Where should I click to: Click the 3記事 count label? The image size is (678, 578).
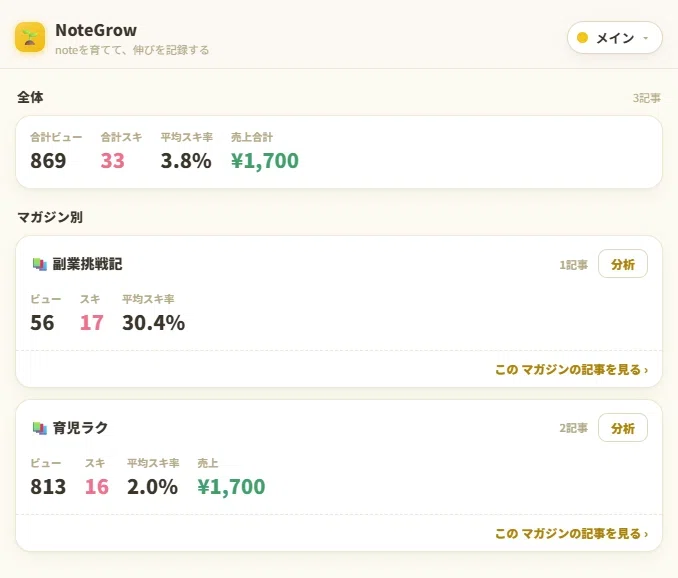coord(646,98)
